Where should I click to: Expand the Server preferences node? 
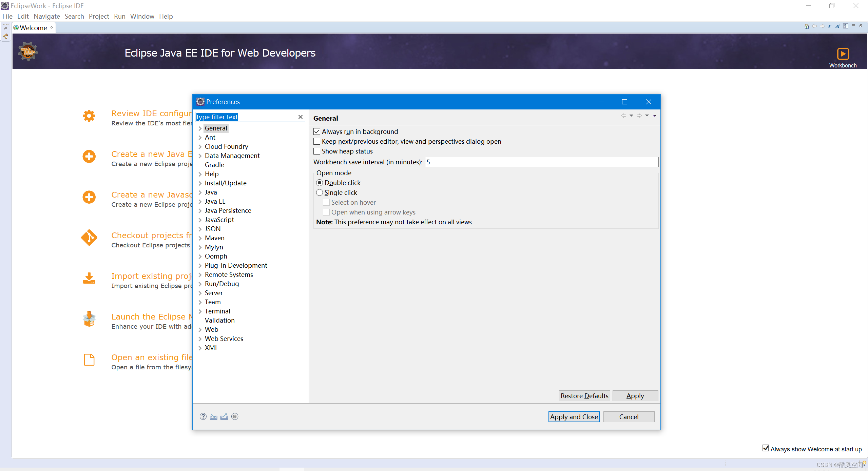pyautogui.click(x=200, y=293)
